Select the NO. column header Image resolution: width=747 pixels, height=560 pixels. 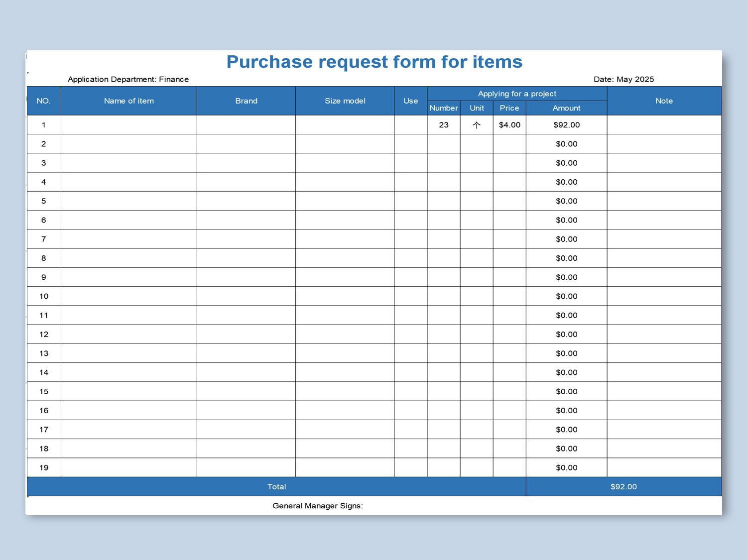(43, 101)
